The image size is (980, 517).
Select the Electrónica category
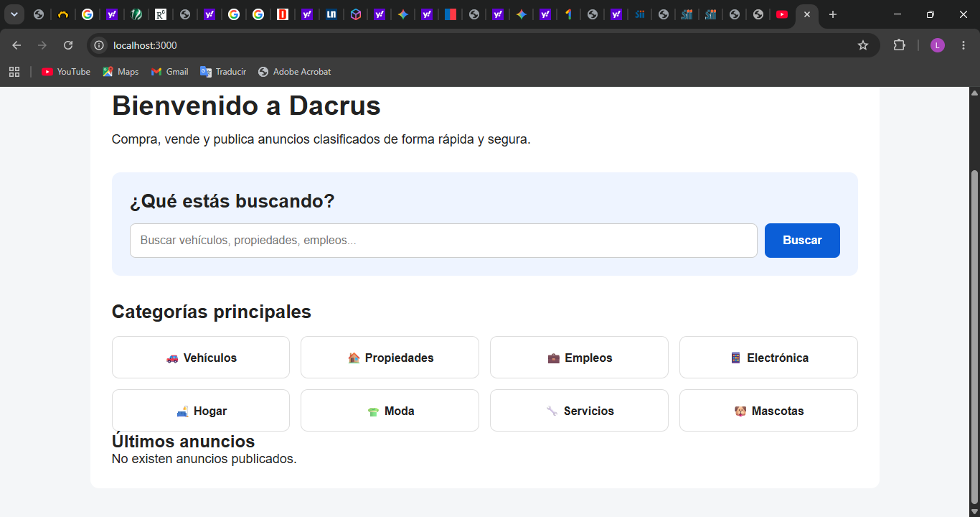[768, 358]
